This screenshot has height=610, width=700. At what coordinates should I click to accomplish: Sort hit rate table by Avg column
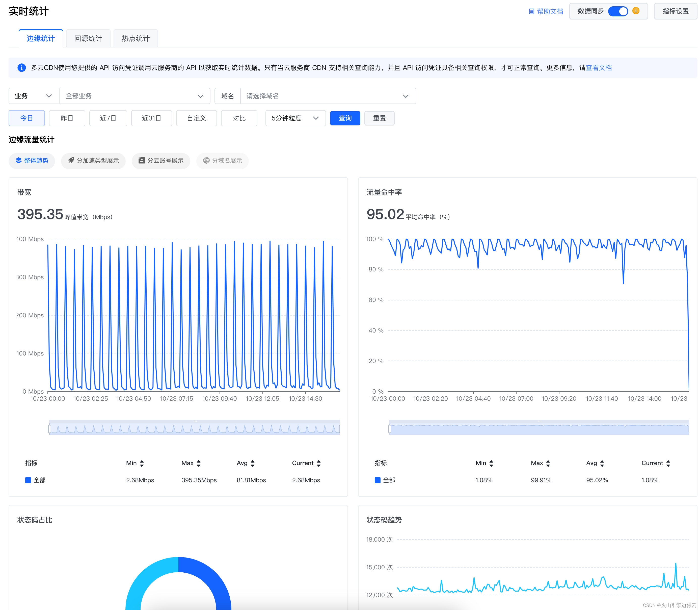[602, 463]
